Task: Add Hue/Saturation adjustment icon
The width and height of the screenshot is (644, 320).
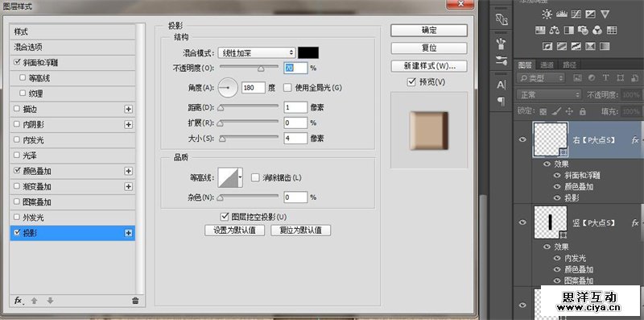Action: pyautogui.click(x=540, y=30)
